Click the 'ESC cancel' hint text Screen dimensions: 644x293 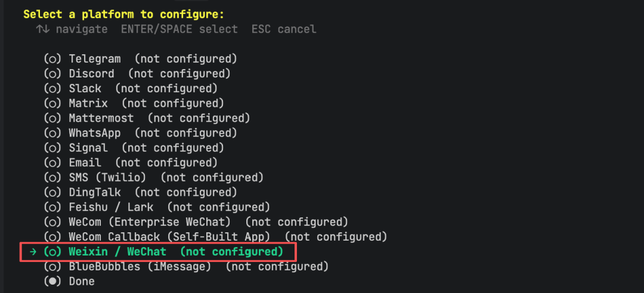(284, 30)
